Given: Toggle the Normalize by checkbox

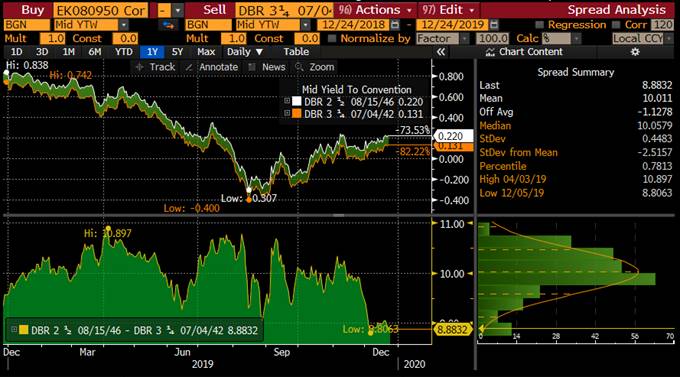Looking at the screenshot, I should click(332, 39).
